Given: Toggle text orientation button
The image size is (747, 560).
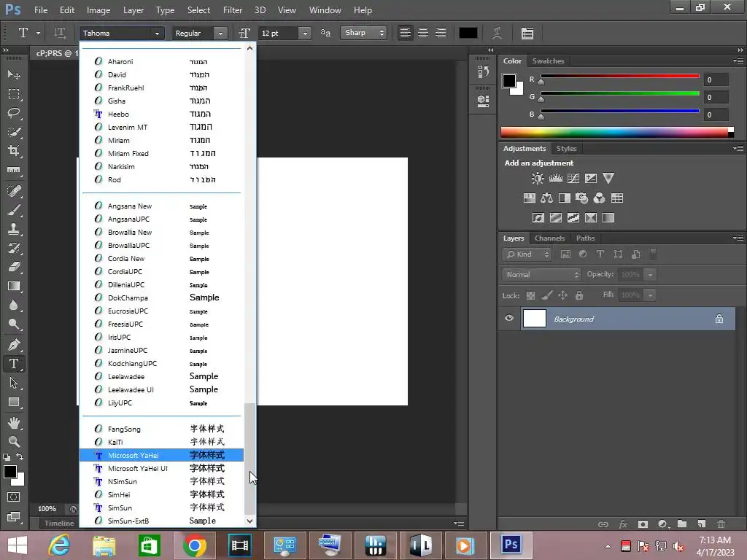Looking at the screenshot, I should pyautogui.click(x=60, y=33).
